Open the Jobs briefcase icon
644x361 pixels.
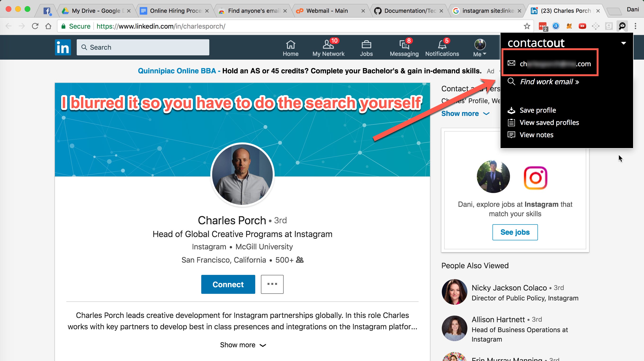[x=366, y=48]
